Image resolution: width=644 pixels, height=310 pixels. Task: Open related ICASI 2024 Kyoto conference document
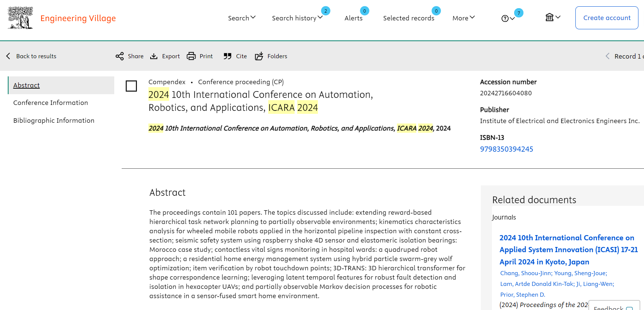click(x=568, y=250)
